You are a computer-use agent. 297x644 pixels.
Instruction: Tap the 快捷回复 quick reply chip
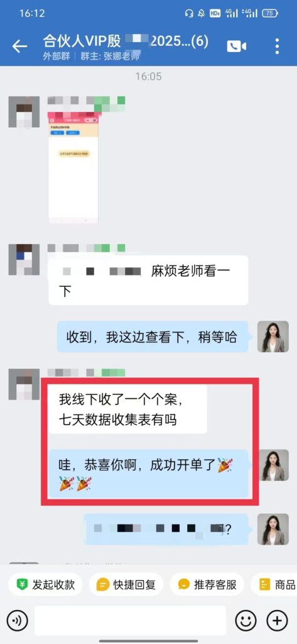(x=126, y=584)
